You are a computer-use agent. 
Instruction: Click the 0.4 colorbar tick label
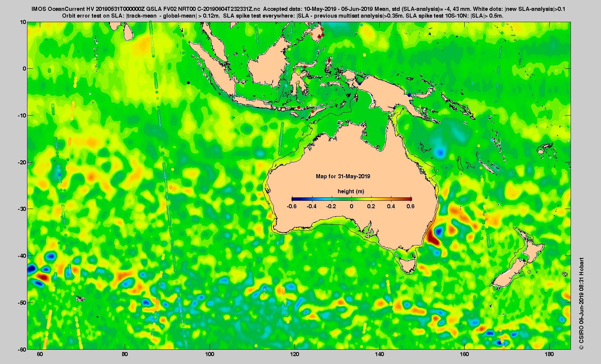pos(391,206)
